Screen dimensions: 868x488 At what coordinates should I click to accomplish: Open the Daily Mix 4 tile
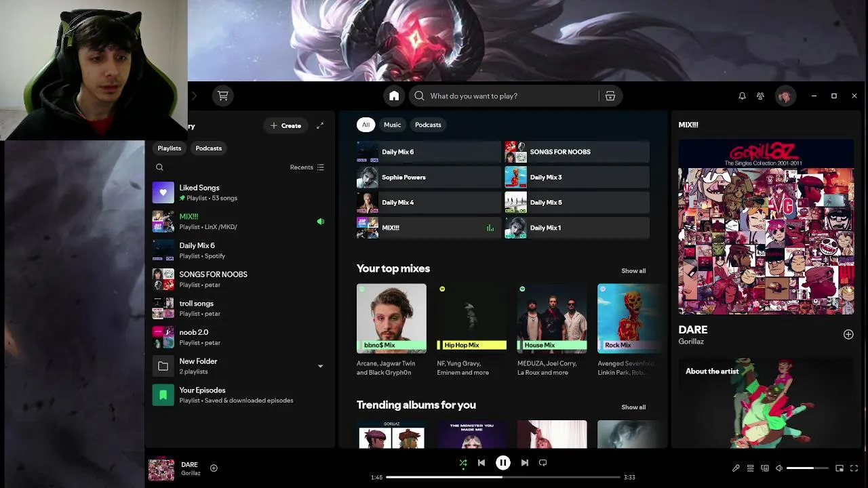[429, 203]
